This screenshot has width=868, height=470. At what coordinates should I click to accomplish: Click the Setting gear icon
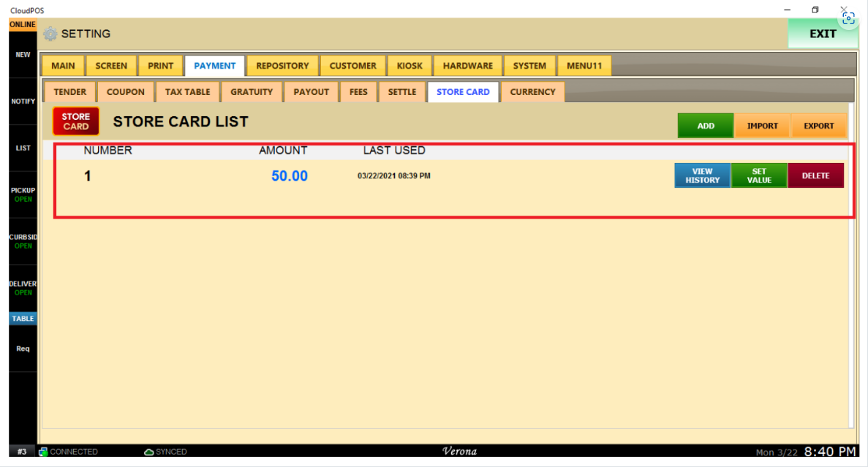click(50, 34)
